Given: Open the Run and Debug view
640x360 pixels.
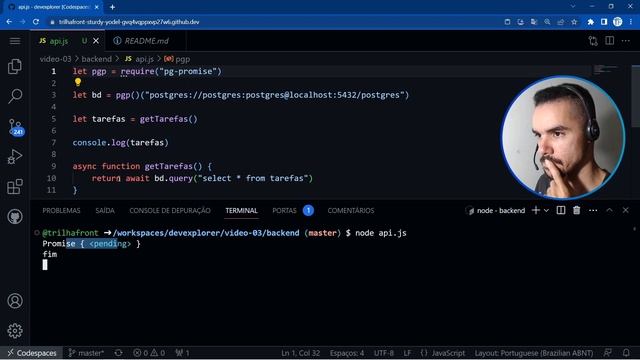Looking at the screenshot, I should [x=15, y=157].
